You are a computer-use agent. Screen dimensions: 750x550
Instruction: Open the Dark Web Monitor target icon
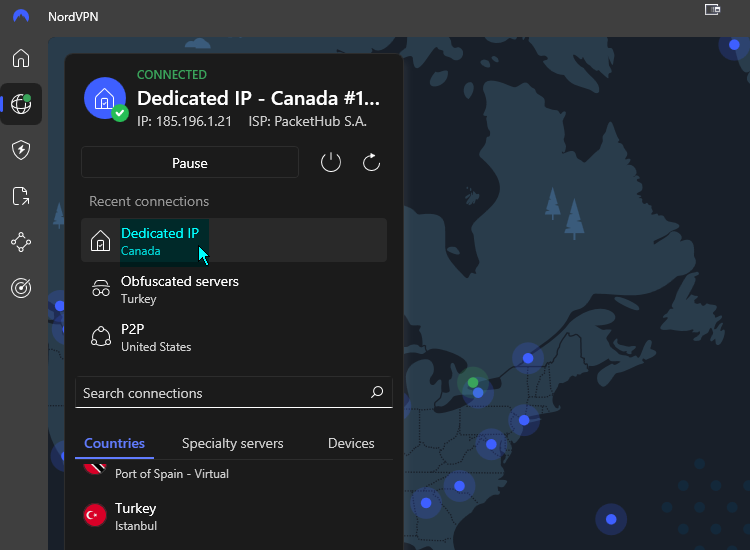(x=21, y=288)
